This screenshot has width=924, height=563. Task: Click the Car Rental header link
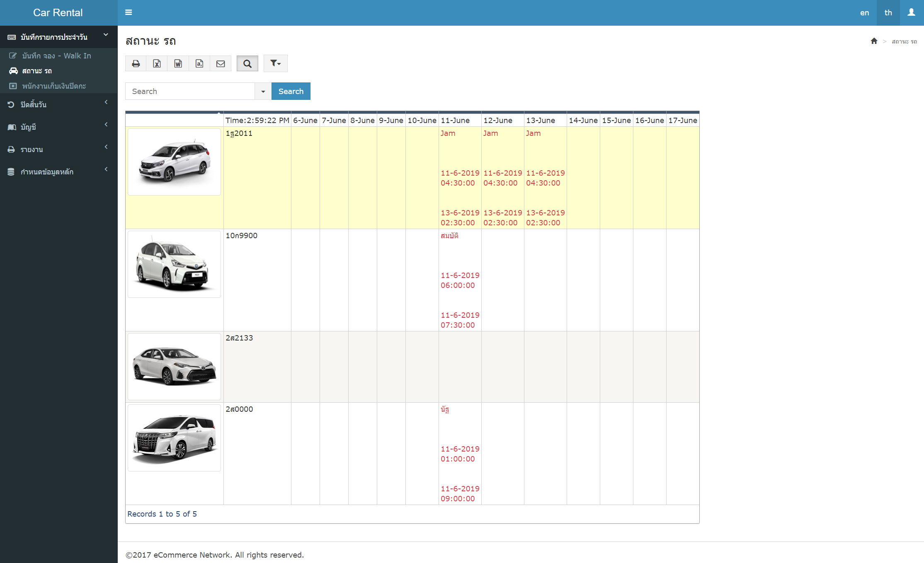58,13
